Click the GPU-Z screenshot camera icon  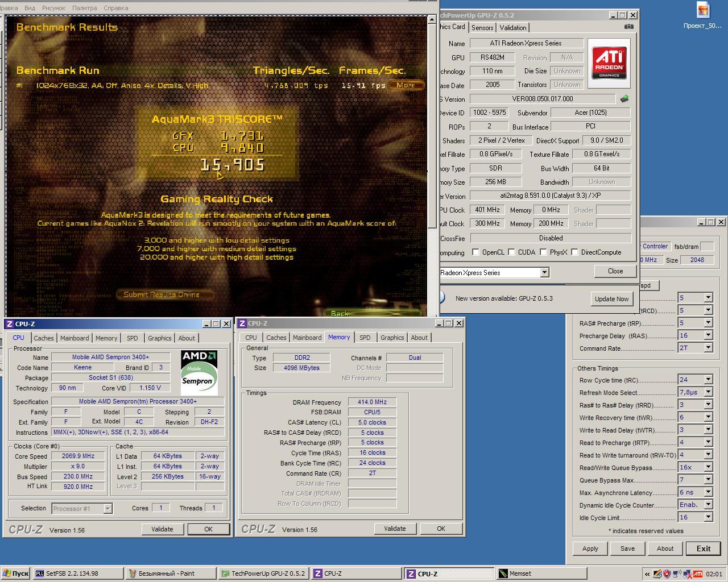[x=628, y=27]
